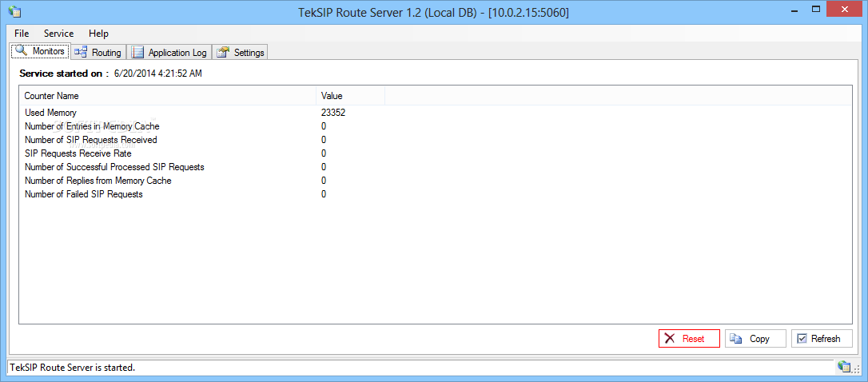Screen dimensions: 868x382
Task: Sort by Counter Name column header
Action: coord(168,96)
